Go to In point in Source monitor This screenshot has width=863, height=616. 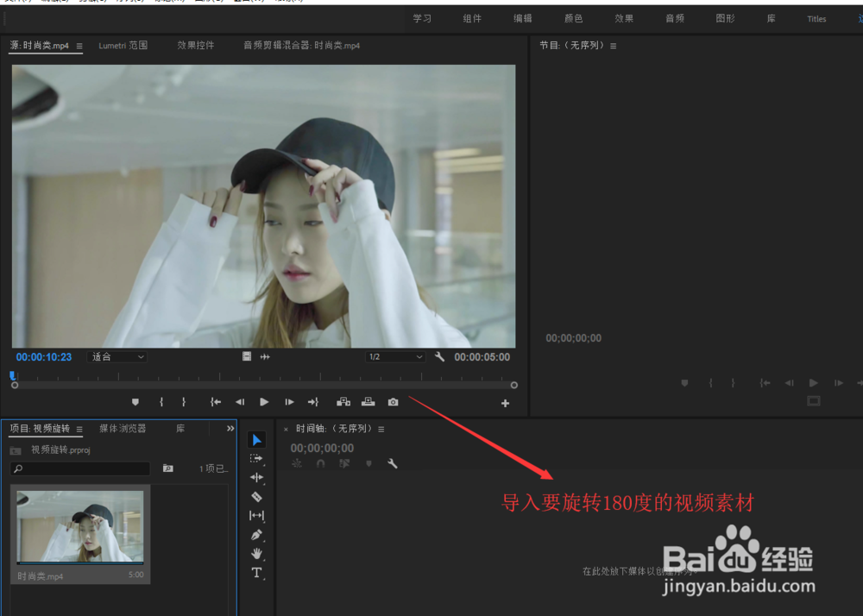click(215, 402)
